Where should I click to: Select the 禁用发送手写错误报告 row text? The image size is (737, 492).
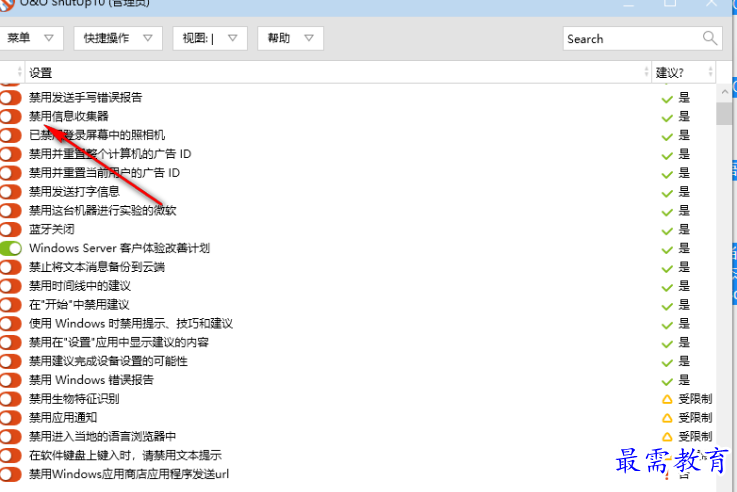86,98
